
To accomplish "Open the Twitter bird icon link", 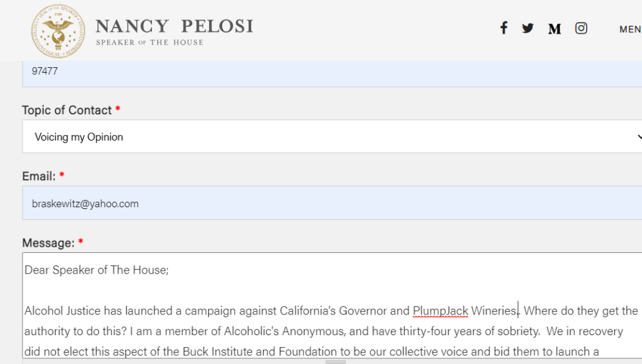I will 528,28.
